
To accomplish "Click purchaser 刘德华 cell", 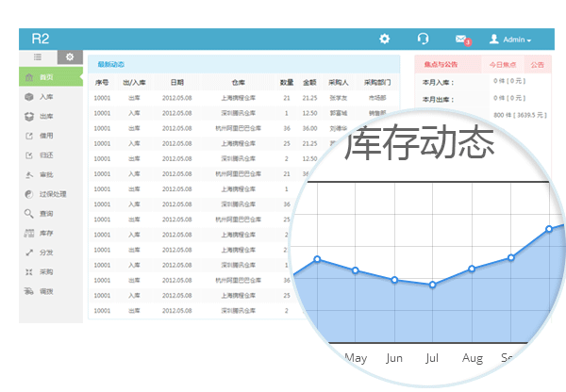I will tap(339, 128).
